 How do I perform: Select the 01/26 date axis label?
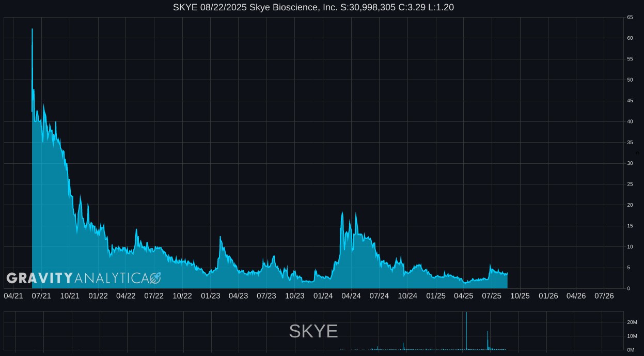548,296
